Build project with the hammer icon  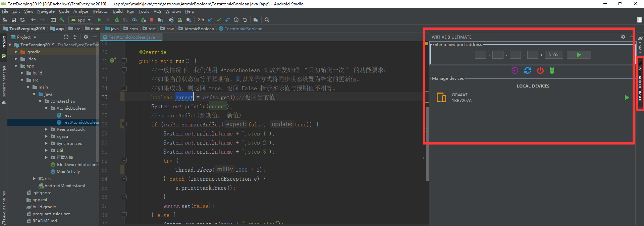[62, 20]
